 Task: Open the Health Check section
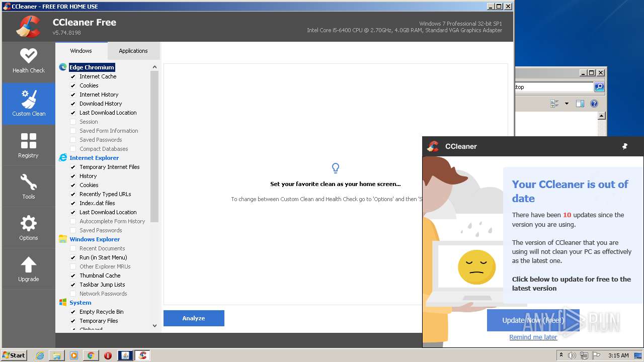[29, 62]
